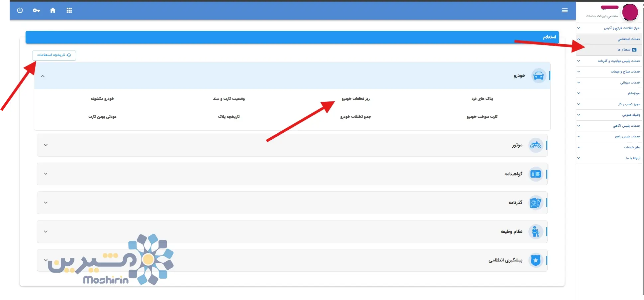The height and width of the screenshot is (300, 644).
Task: Open کارت سوخت خودرو inquiry
Action: click(482, 117)
